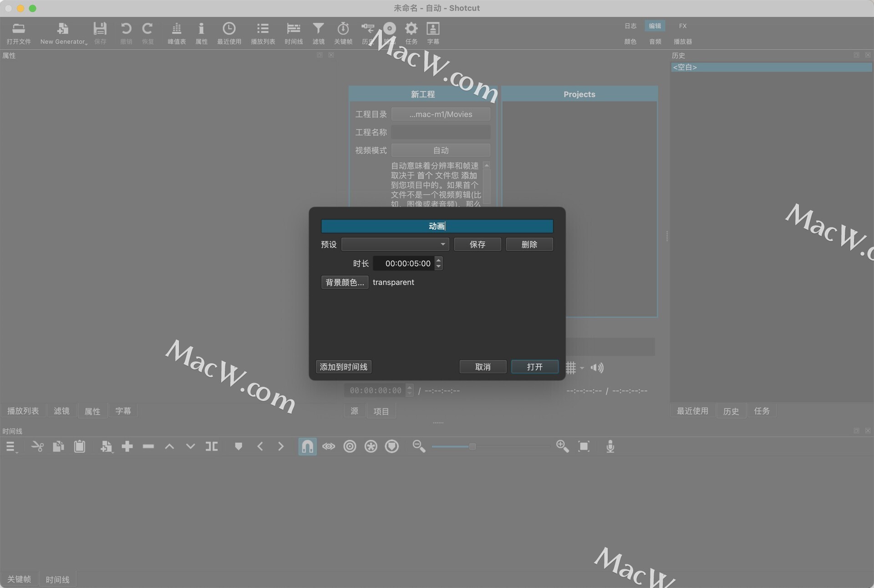Toggle Scrub While Dragging eye icon
The height and width of the screenshot is (588, 874).
[x=329, y=446]
